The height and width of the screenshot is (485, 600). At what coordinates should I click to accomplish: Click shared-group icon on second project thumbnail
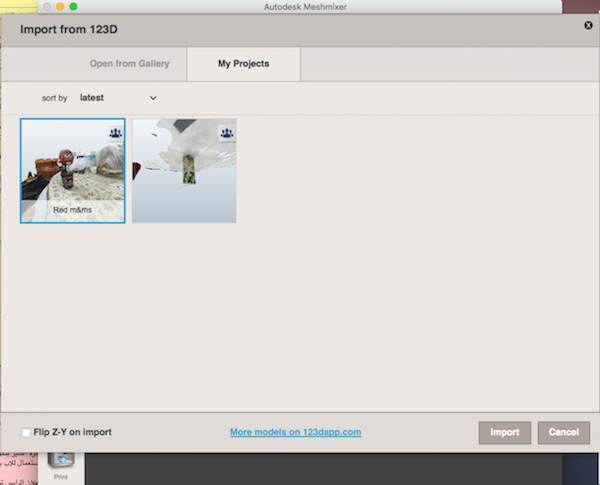click(227, 133)
